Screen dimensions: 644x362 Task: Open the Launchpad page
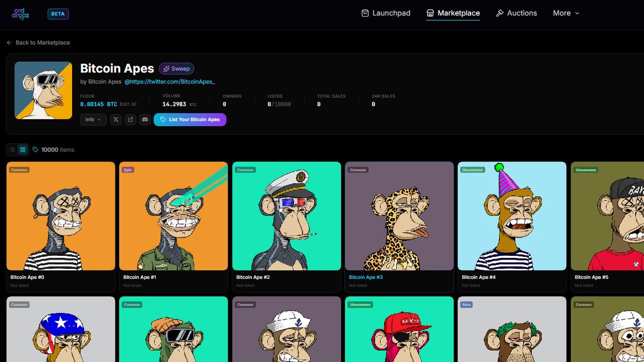(386, 13)
